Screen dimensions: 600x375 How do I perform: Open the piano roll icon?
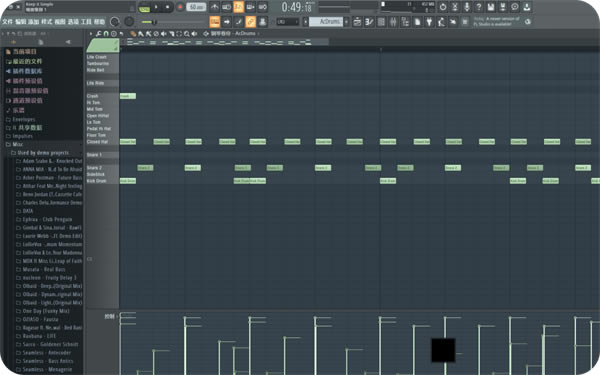point(369,22)
